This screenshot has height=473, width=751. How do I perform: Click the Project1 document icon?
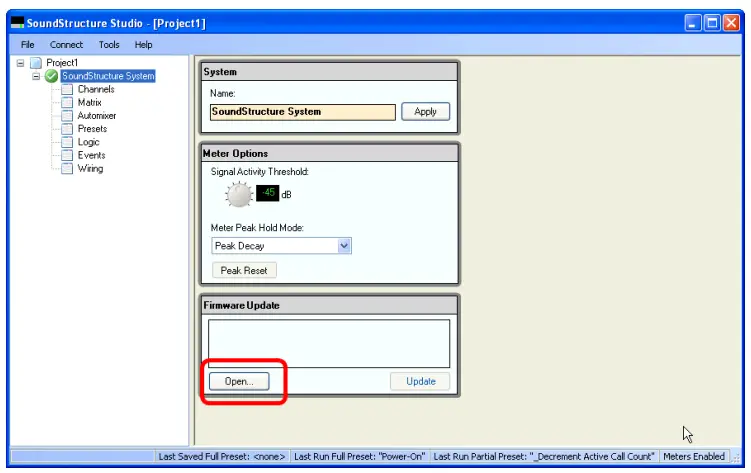click(36, 63)
